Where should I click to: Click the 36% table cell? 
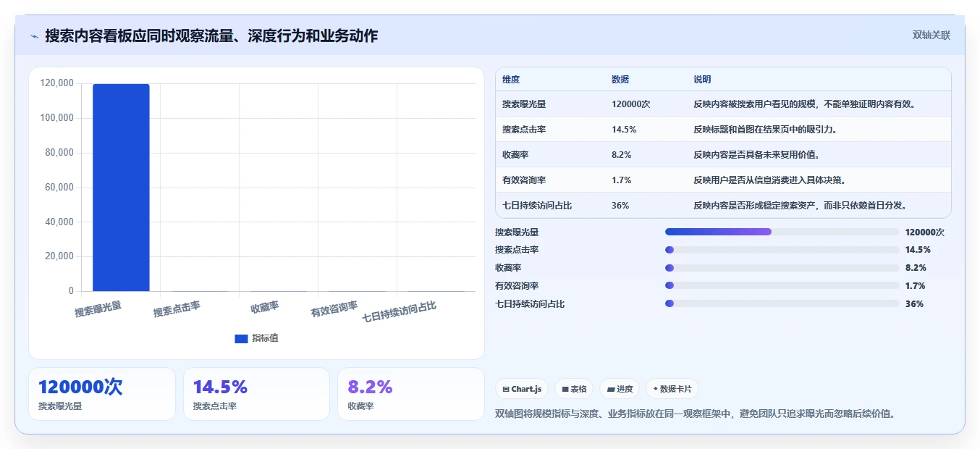point(620,206)
